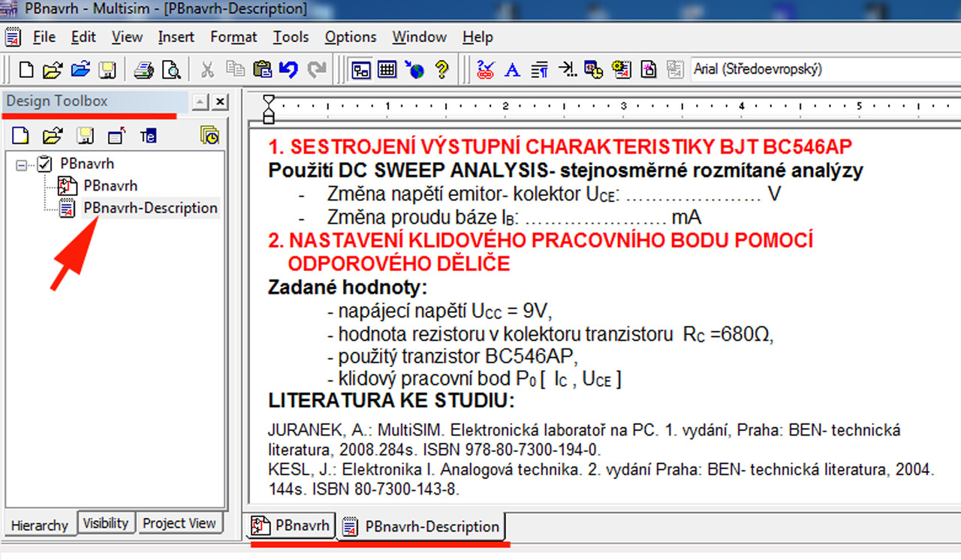Save the file with main toolbar floppy icon

[107, 70]
